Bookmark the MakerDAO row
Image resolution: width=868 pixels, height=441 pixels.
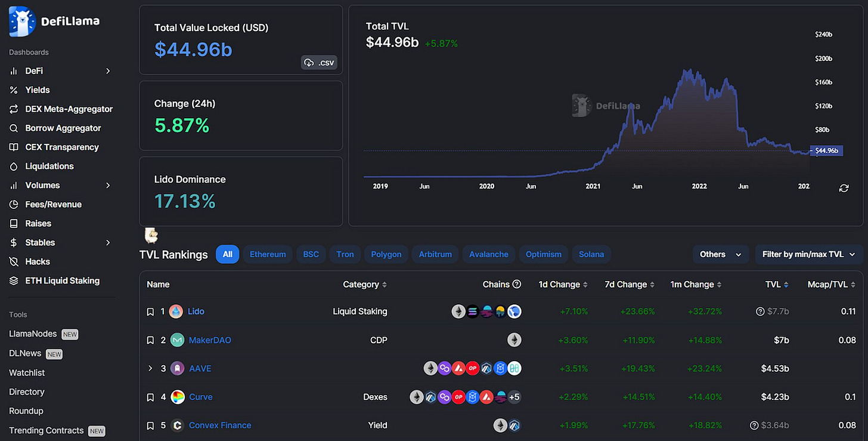tap(150, 340)
